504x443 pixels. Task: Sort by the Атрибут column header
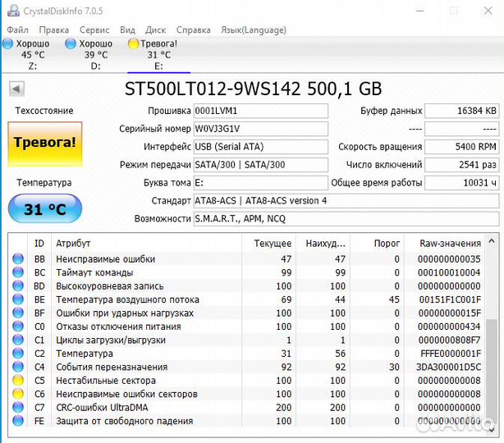74,244
